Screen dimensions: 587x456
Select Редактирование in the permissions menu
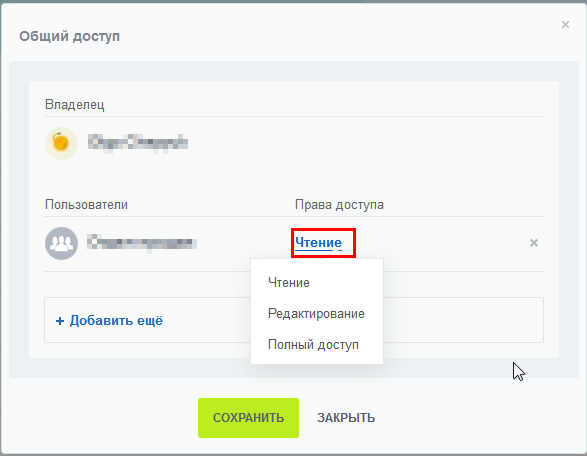coord(316,313)
